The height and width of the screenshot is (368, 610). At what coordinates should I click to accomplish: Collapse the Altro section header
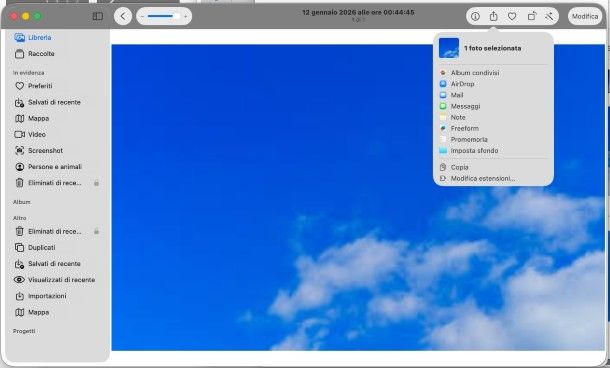(x=19, y=218)
